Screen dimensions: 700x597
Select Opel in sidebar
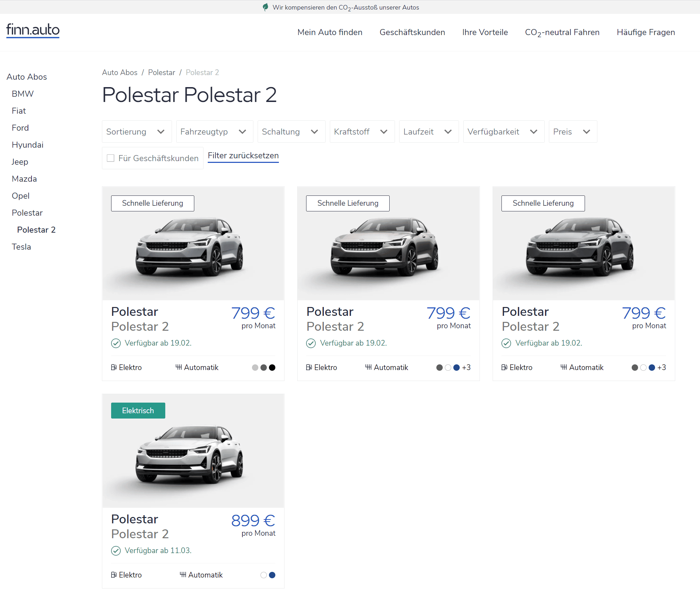pyautogui.click(x=21, y=196)
